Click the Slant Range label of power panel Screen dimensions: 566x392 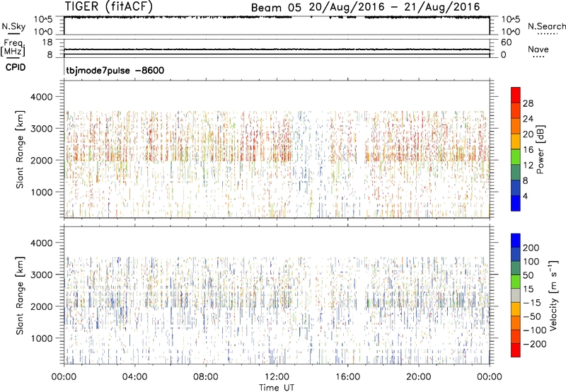click(x=20, y=149)
